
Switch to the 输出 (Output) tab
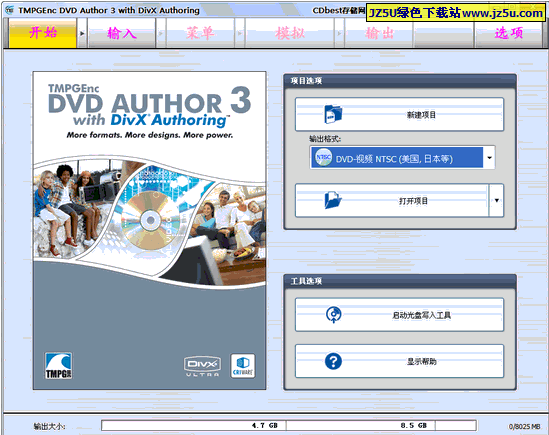379,33
